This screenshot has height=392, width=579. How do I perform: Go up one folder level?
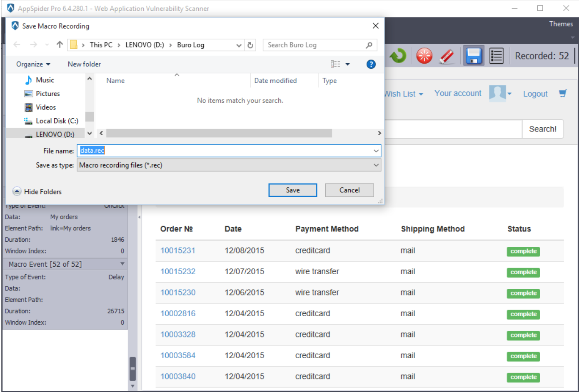(60, 45)
